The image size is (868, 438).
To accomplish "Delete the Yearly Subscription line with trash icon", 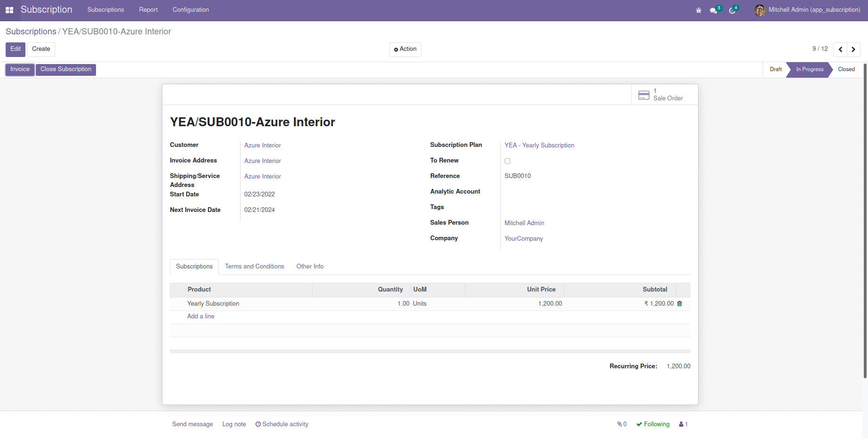I will coord(679,304).
